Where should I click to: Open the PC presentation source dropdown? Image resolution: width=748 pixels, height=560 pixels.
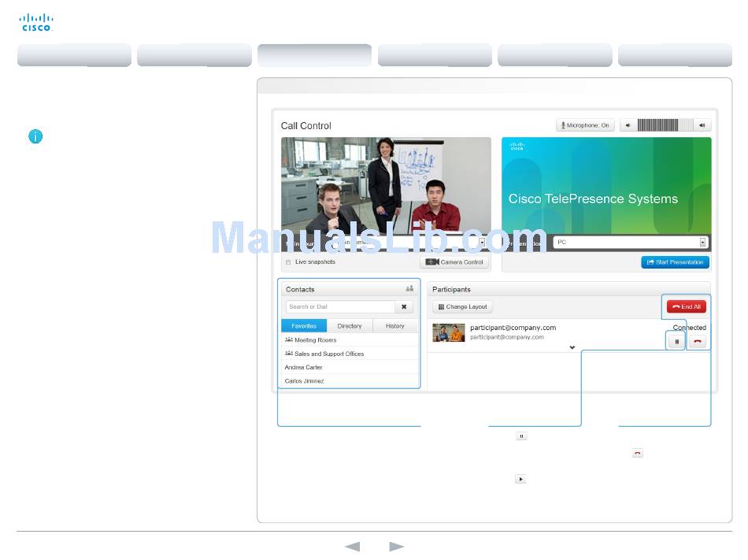click(x=702, y=243)
